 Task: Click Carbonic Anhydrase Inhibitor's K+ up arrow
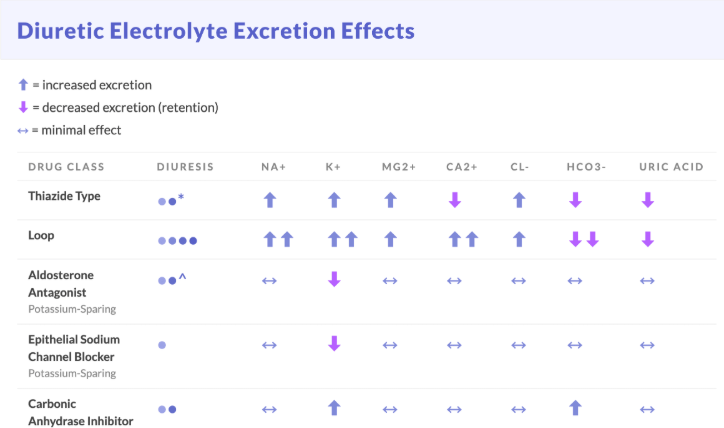(334, 408)
